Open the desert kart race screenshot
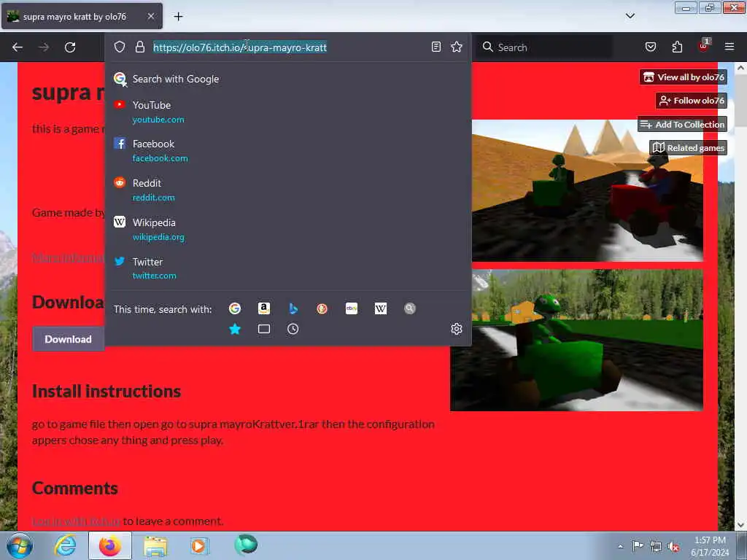 tap(587, 190)
